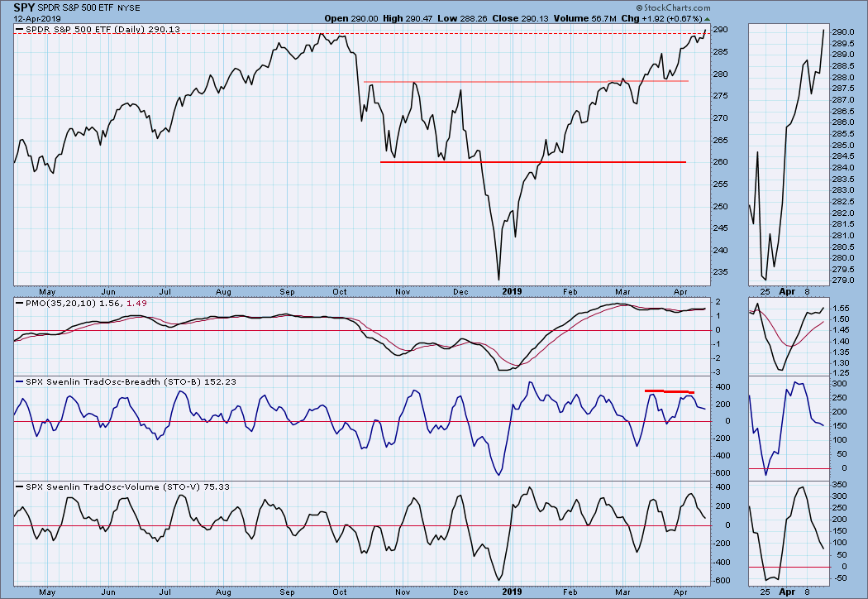Click the Apr label under zoom price panel
Viewport: 868px width, 599px height.
click(787, 291)
